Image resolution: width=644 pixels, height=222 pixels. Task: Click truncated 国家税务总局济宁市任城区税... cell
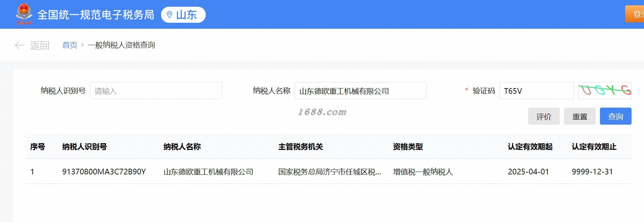(x=330, y=172)
